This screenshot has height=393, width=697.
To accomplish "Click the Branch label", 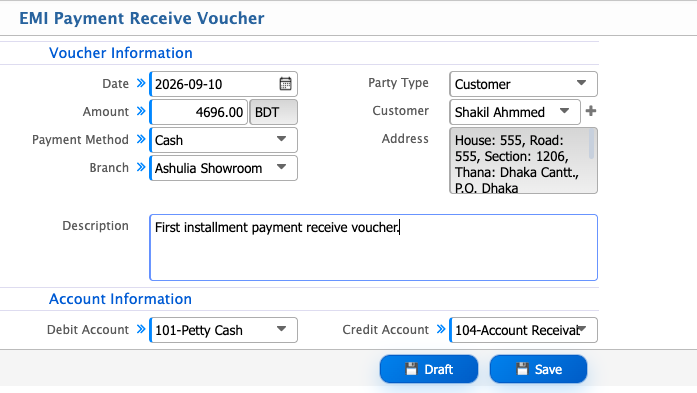I will point(109,168).
